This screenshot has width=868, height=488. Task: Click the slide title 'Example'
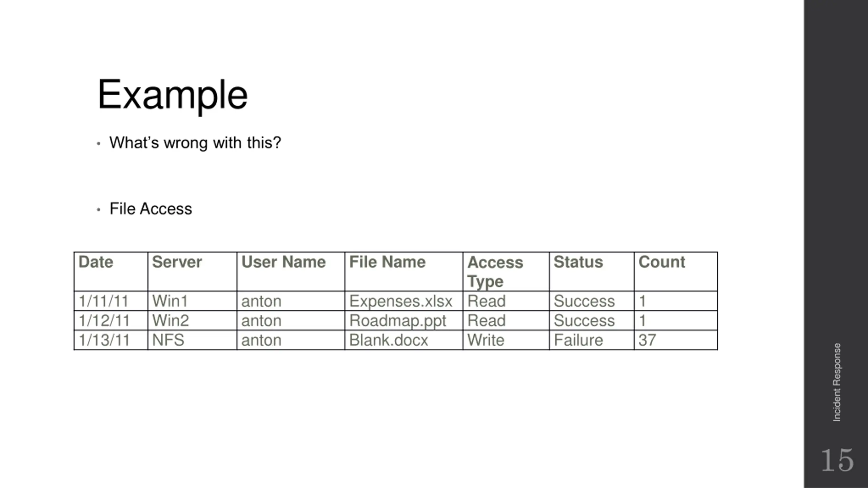173,95
